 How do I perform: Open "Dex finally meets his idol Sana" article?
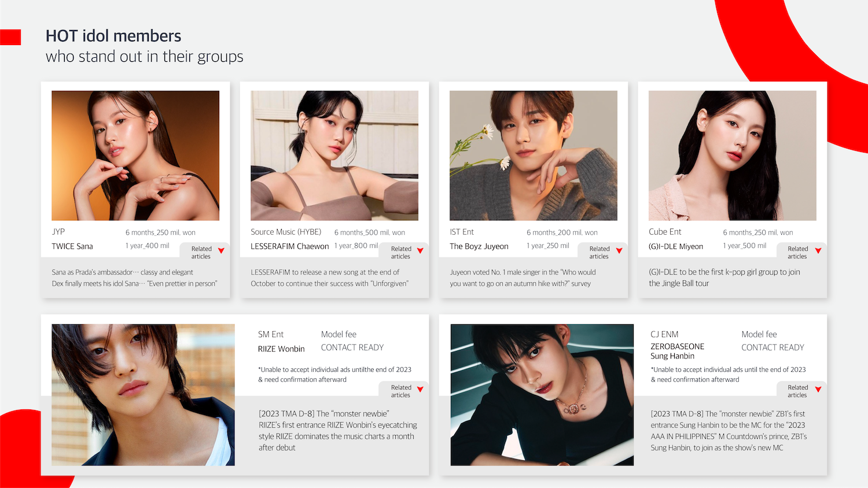(134, 283)
